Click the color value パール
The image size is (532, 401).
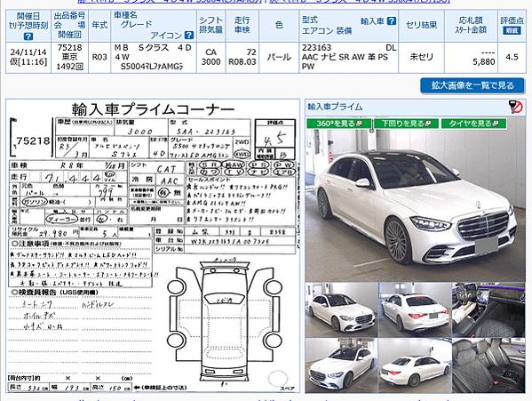tap(279, 57)
